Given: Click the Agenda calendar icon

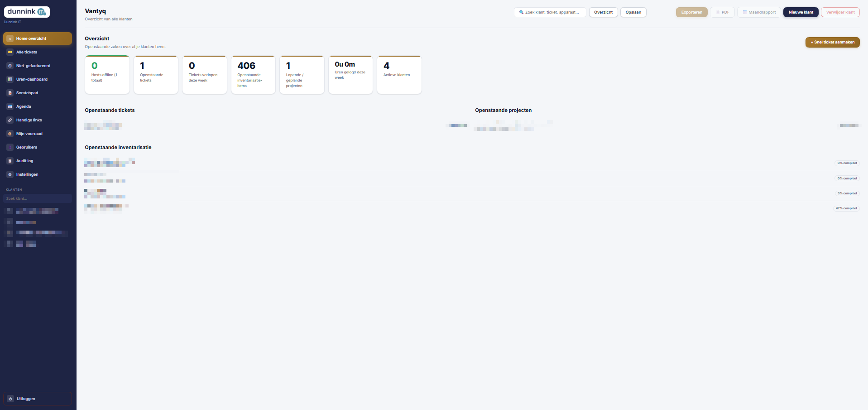Looking at the screenshot, I should pyautogui.click(x=10, y=106).
